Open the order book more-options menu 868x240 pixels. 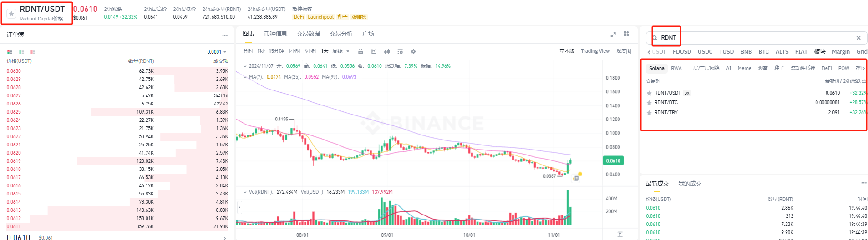point(225,35)
